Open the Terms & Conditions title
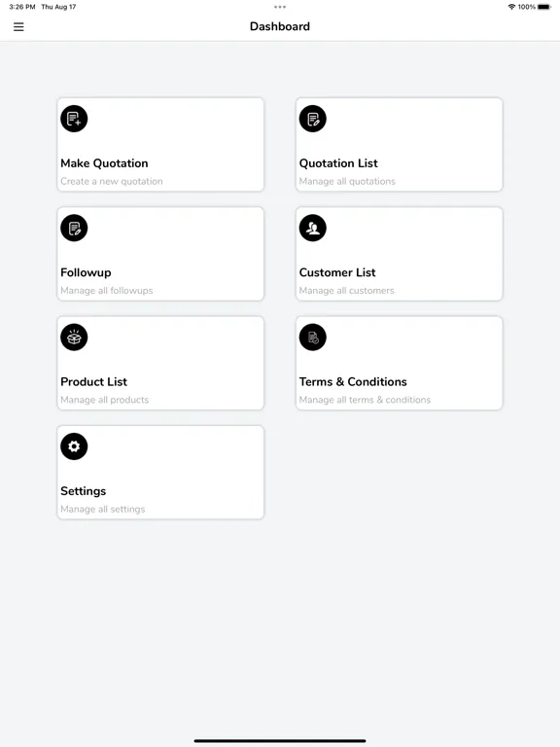Image resolution: width=560 pixels, height=747 pixels. 353,381
